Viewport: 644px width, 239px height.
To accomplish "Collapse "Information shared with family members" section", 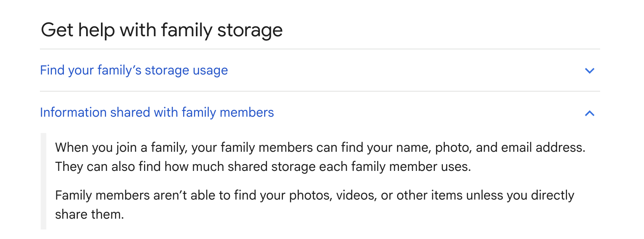I will point(157,113).
